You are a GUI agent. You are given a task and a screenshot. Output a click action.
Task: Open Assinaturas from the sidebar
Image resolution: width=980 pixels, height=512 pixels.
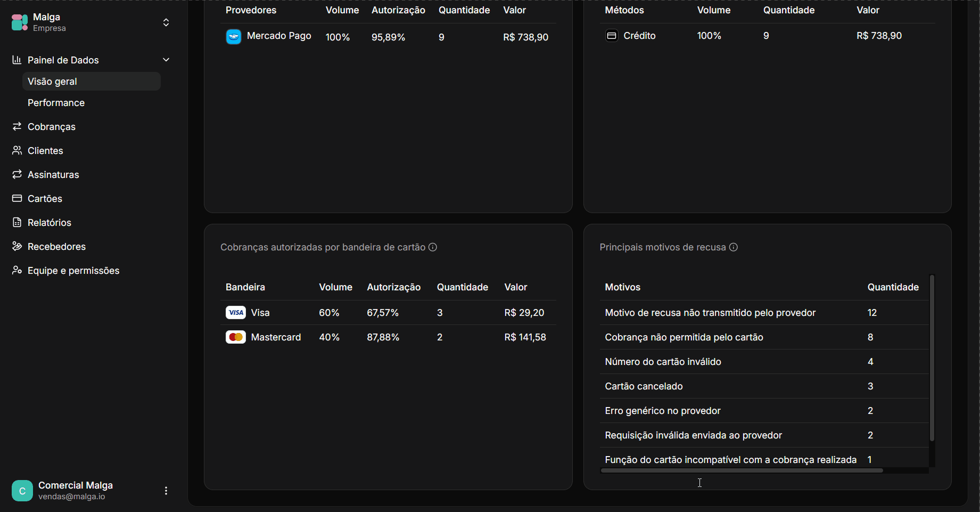click(x=53, y=175)
